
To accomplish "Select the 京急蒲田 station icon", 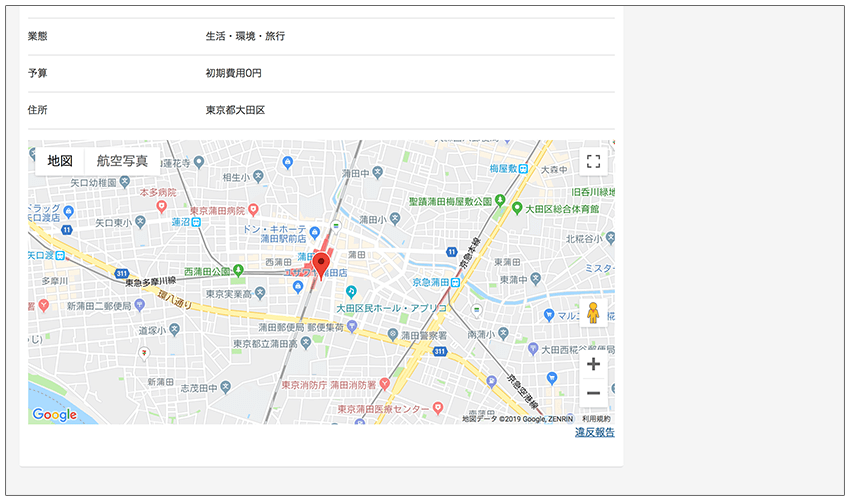I will click(x=455, y=283).
